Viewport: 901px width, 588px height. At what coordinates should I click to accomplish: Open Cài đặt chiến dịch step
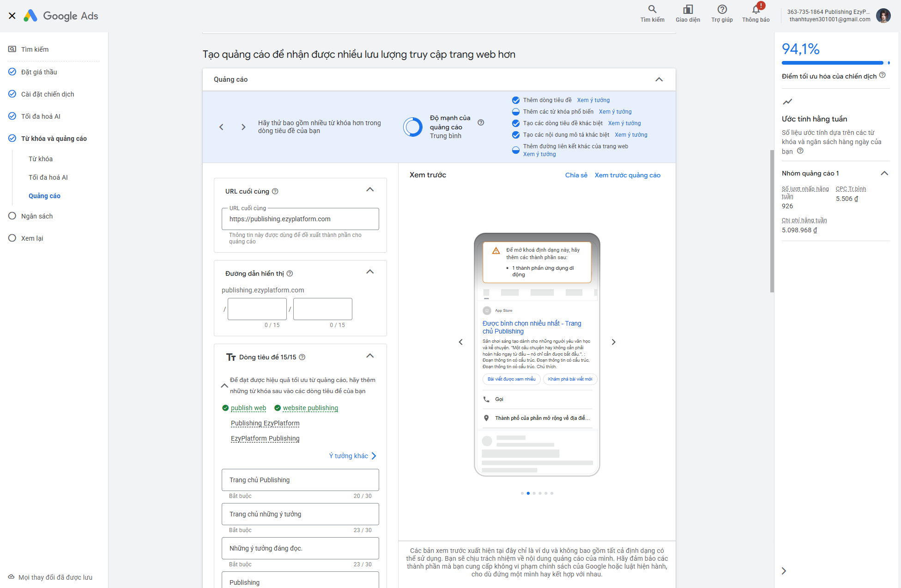[x=47, y=94]
